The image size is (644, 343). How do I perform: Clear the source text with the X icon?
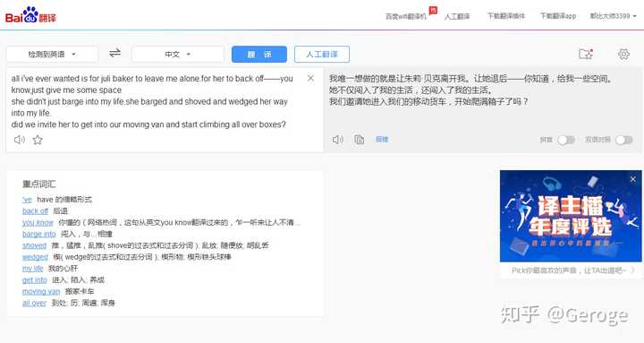(x=310, y=78)
